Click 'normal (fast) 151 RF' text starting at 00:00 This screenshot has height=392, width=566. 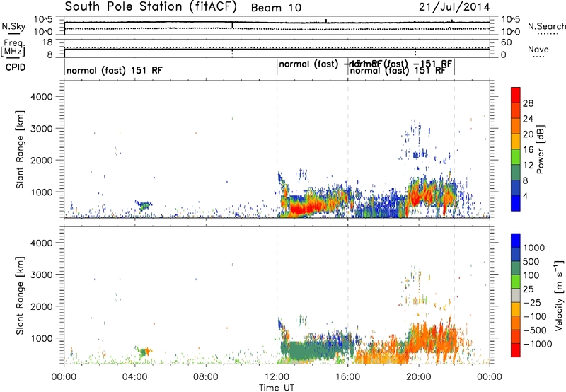115,70
